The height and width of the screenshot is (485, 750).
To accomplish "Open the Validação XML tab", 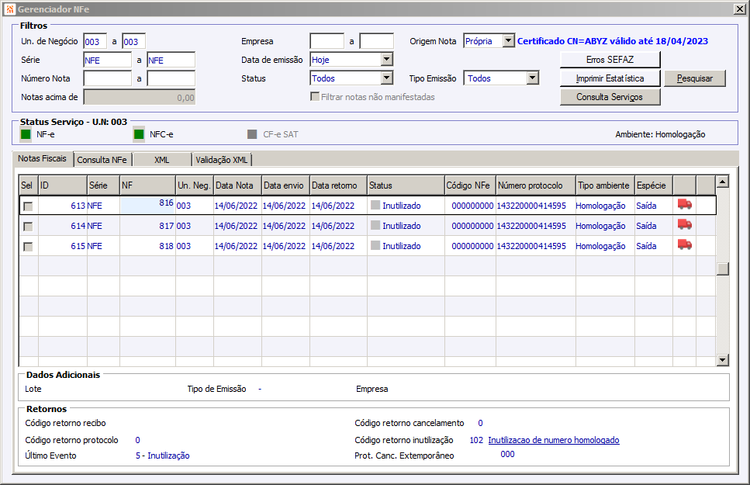I will click(222, 159).
